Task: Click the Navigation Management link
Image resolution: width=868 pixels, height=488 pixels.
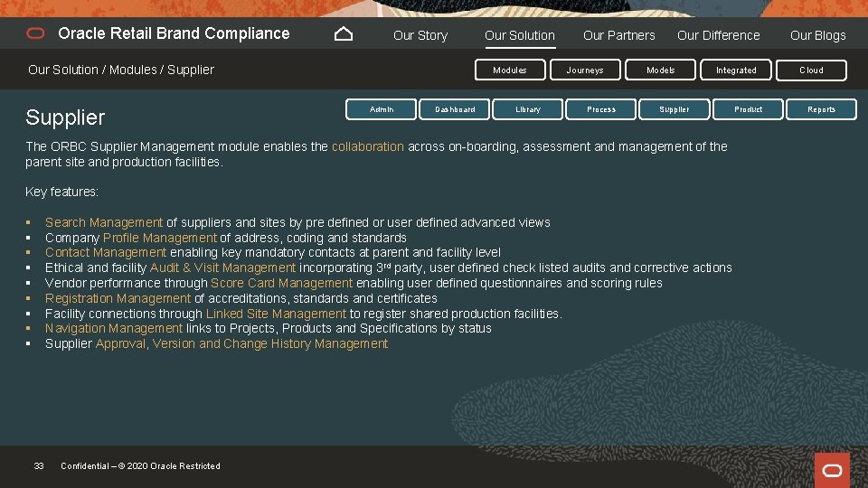Action: point(114,329)
